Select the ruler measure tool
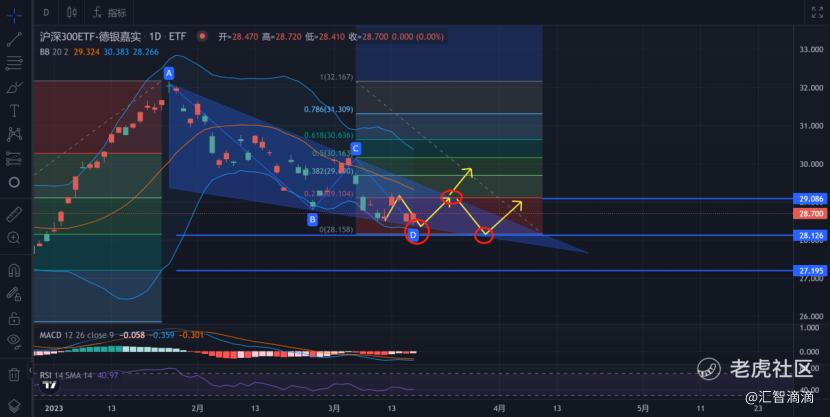The height and width of the screenshot is (417, 830). click(14, 214)
